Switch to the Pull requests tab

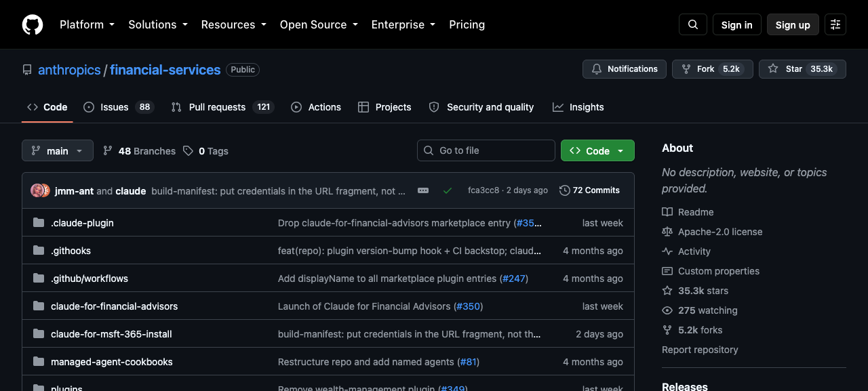pyautogui.click(x=222, y=107)
